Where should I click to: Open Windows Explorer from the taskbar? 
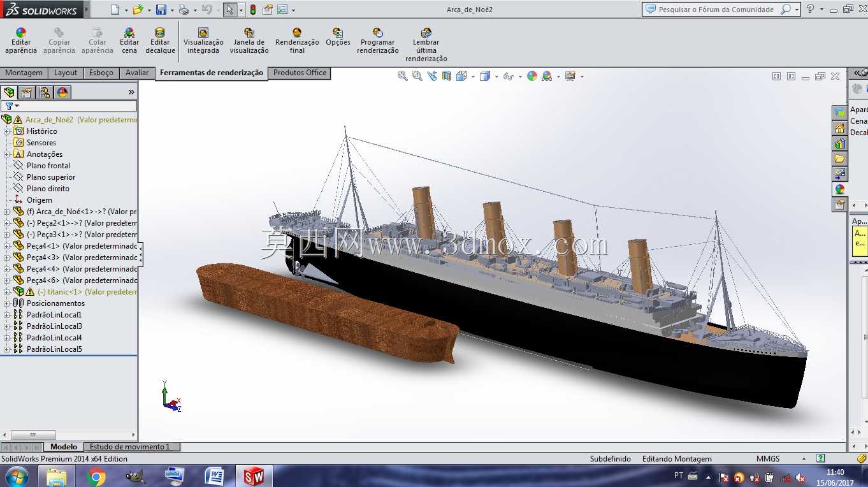pos(57,476)
